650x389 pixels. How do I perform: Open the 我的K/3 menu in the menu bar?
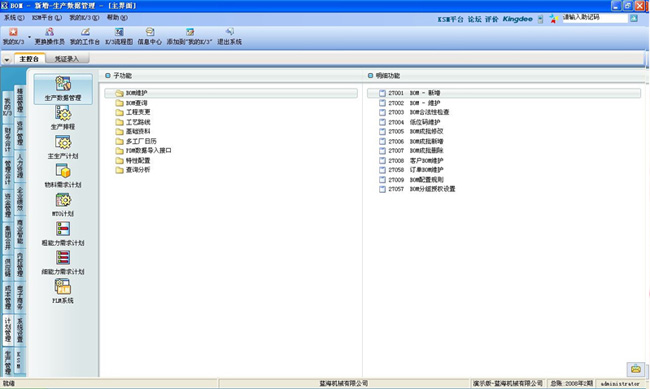pyautogui.click(x=84, y=17)
